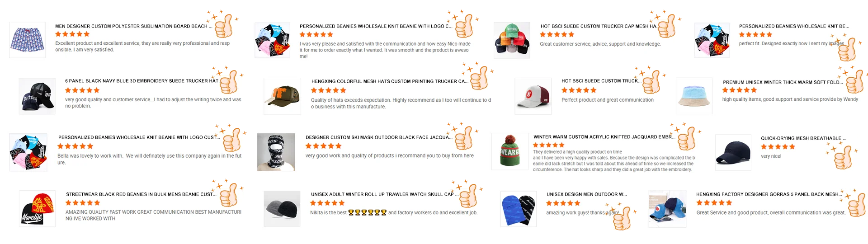Open the floral board shorts thumbnail

point(28,40)
